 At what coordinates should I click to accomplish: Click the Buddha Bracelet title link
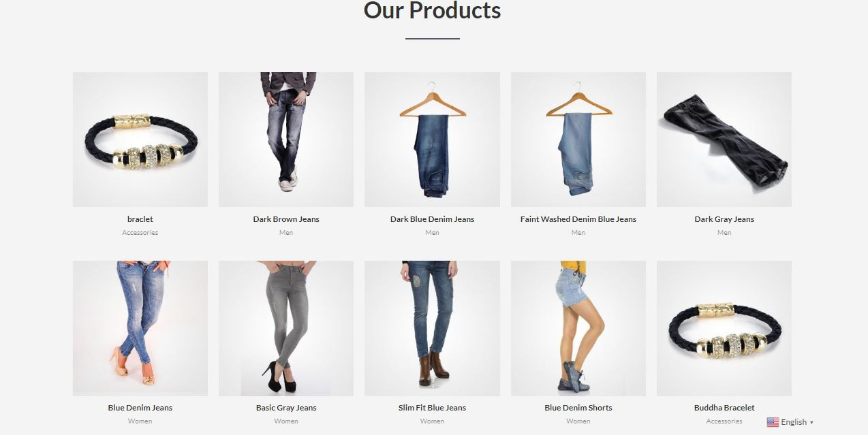click(724, 408)
